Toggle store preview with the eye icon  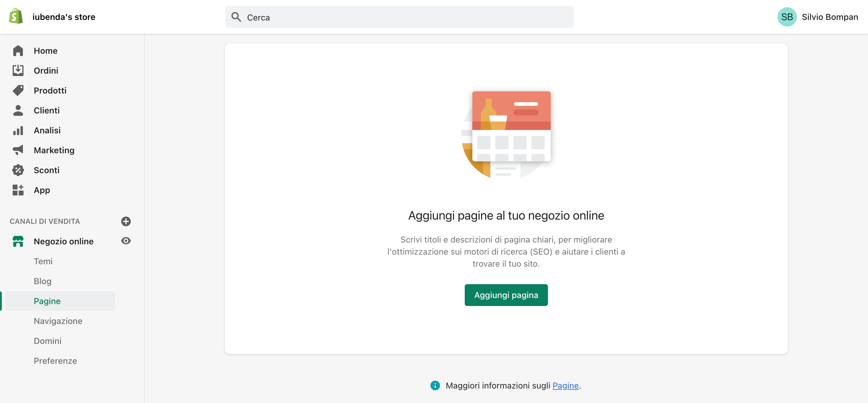tap(126, 241)
